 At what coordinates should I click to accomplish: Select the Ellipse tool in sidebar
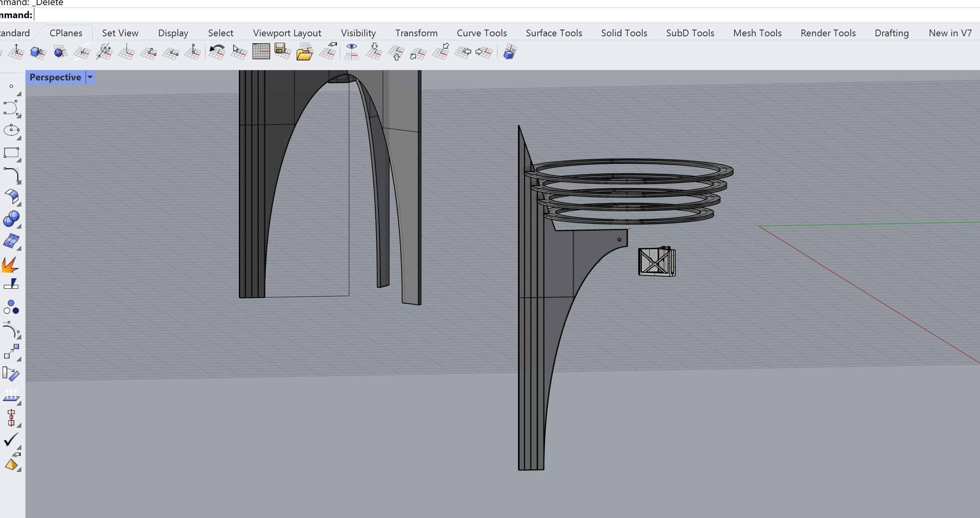coord(11,130)
